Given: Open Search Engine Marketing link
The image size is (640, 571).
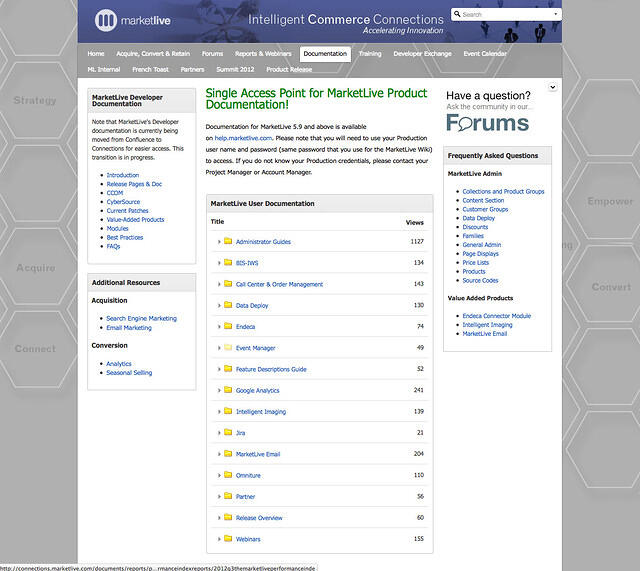Looking at the screenshot, I should (142, 318).
